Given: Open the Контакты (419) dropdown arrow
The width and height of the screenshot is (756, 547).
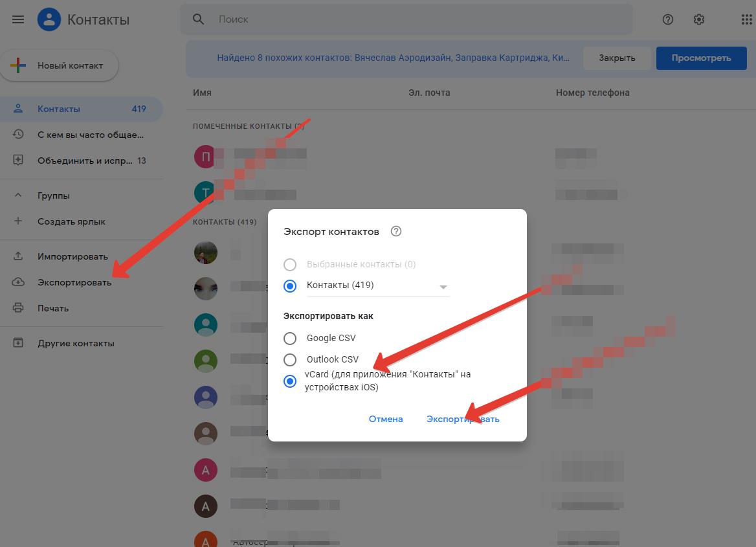Looking at the screenshot, I should 443,287.
